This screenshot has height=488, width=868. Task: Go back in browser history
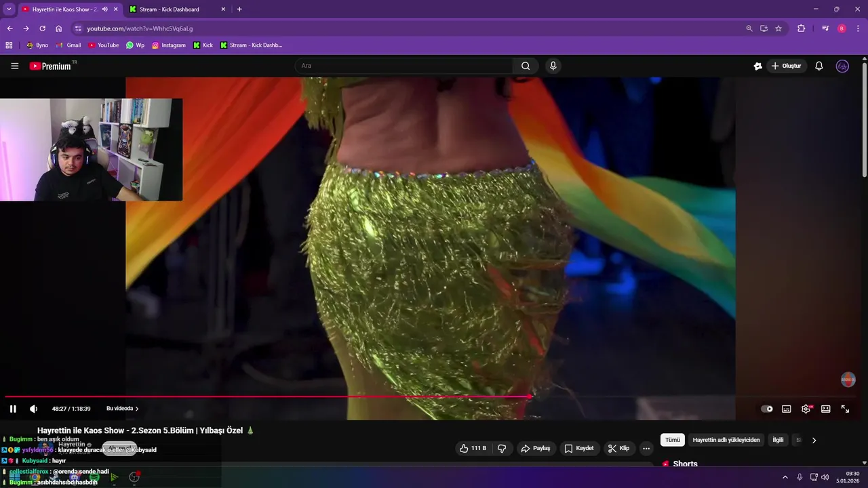[x=9, y=28]
